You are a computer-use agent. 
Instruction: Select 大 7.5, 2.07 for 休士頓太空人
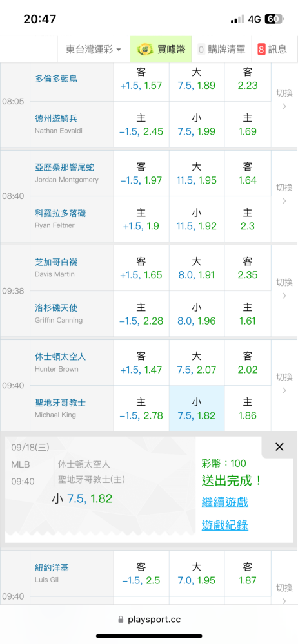[197, 363]
